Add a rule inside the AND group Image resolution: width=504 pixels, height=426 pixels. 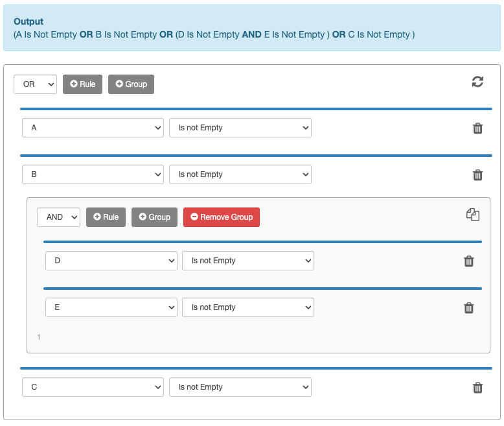[106, 217]
